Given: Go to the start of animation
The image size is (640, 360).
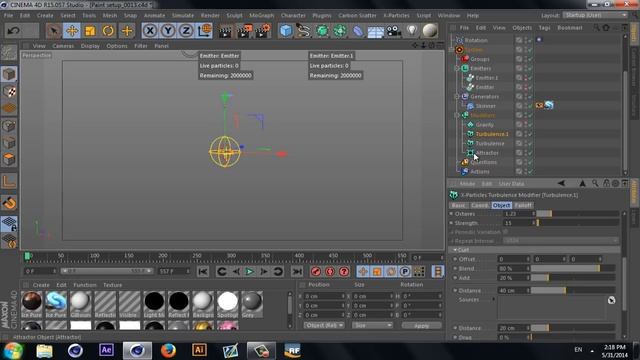Looking at the screenshot, I should [203, 271].
